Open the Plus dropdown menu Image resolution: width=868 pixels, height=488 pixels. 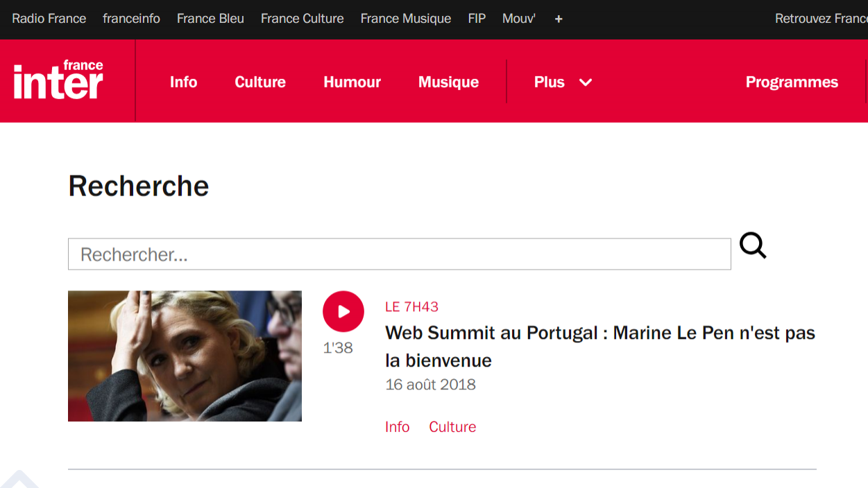pyautogui.click(x=563, y=82)
